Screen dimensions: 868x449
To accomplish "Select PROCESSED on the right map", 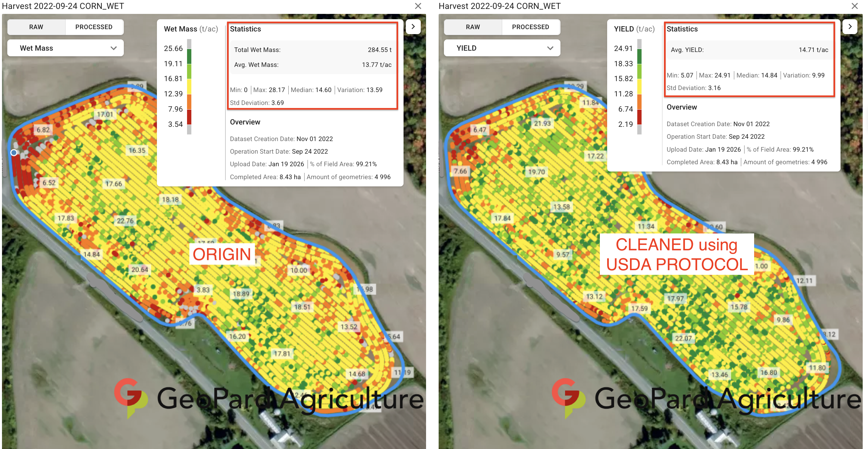I will (530, 27).
